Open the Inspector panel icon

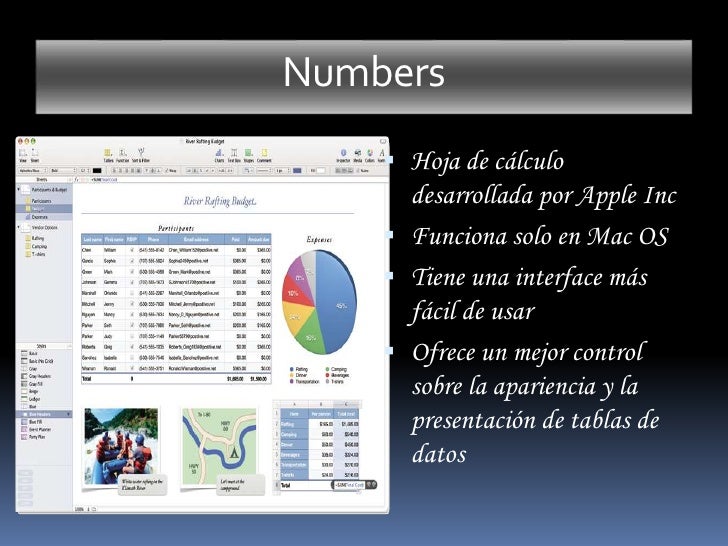(344, 155)
